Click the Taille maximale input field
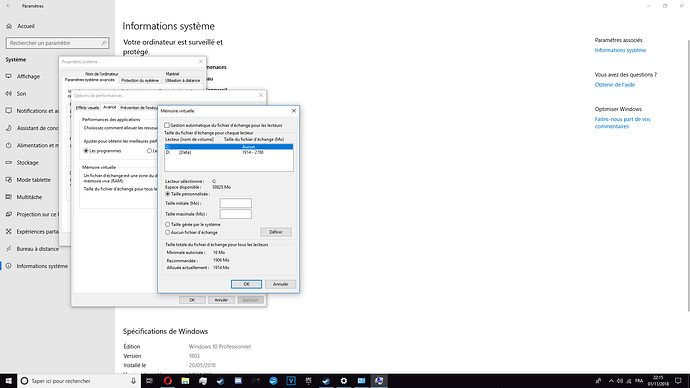This screenshot has height=388, width=690. click(235, 214)
